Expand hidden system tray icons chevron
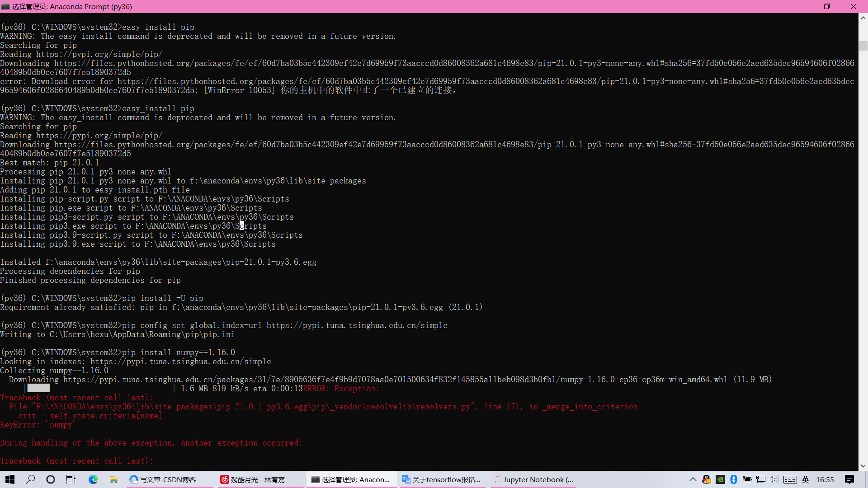868x488 pixels. coord(693,479)
